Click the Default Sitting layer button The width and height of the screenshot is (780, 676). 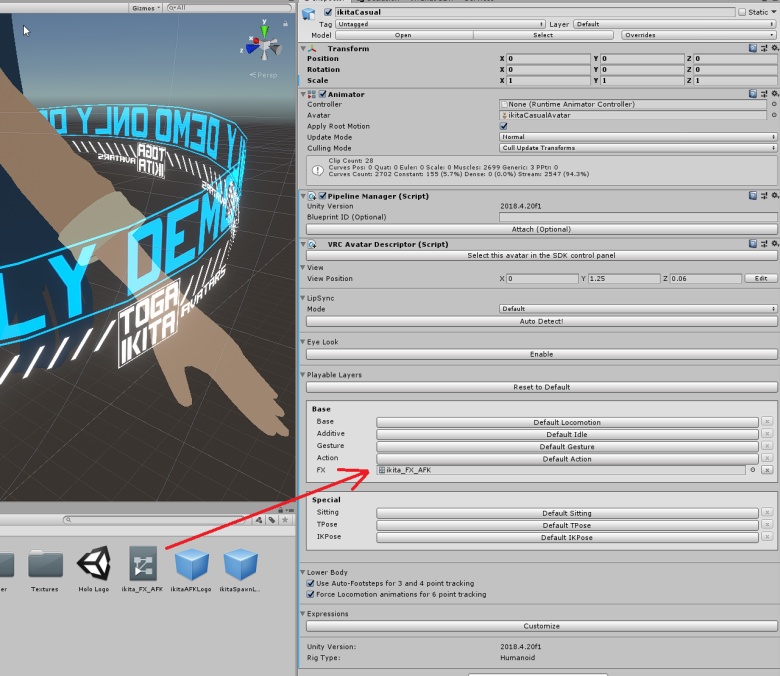point(567,513)
